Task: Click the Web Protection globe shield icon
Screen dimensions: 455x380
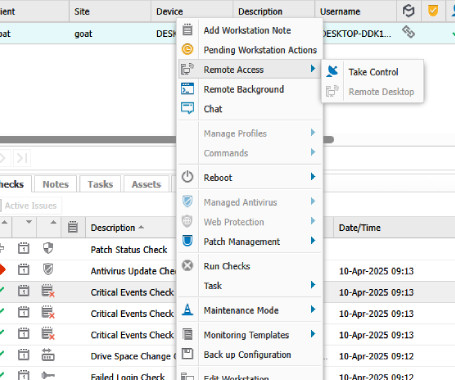Action: (x=187, y=221)
